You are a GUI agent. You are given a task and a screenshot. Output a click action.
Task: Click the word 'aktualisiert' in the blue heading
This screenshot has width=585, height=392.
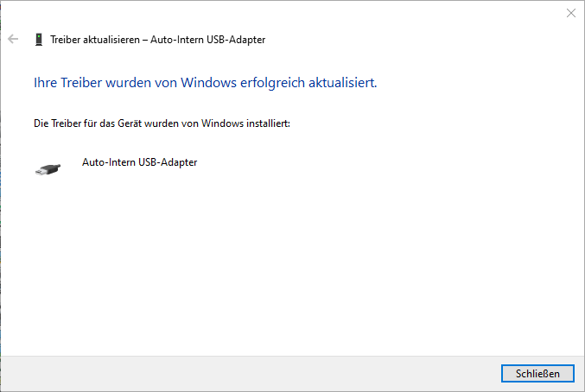pyautogui.click(x=340, y=84)
